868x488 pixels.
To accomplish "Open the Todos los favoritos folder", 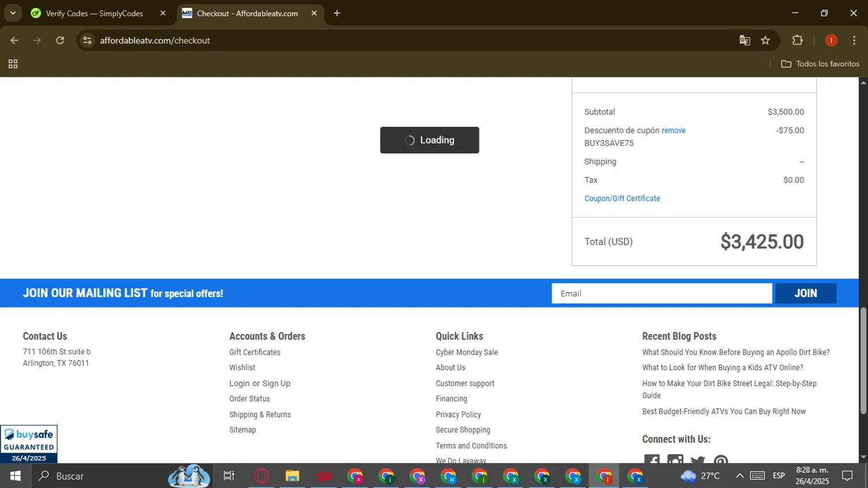I will [x=820, y=64].
